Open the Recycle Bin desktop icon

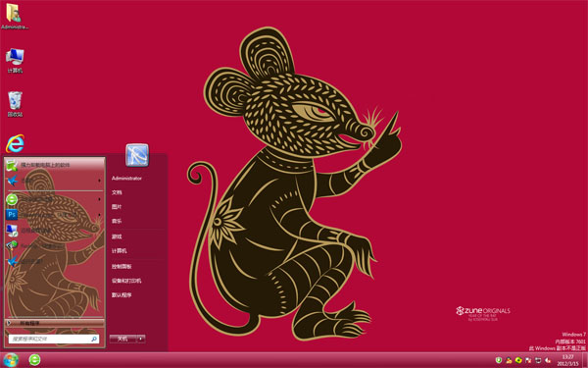[15, 104]
